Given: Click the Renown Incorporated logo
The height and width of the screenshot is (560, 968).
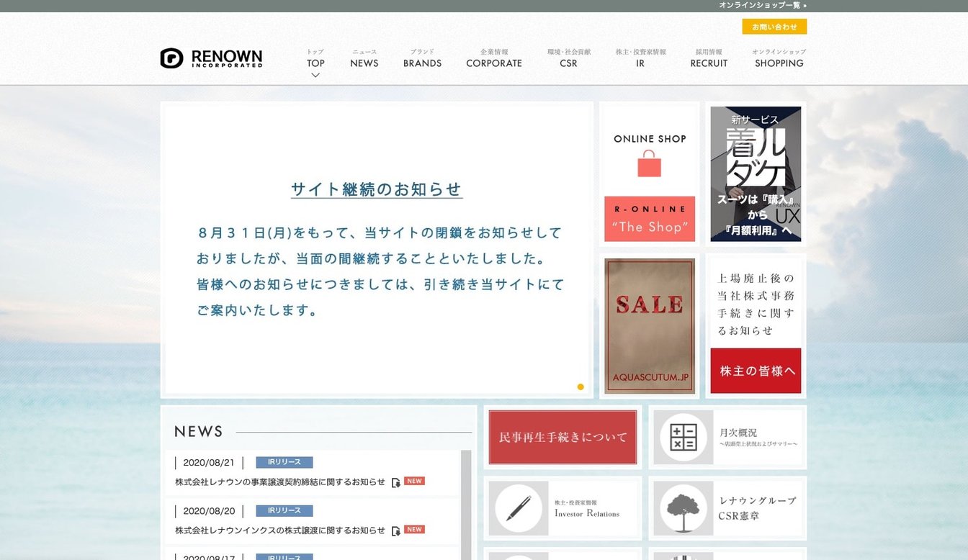Looking at the screenshot, I should [x=211, y=58].
